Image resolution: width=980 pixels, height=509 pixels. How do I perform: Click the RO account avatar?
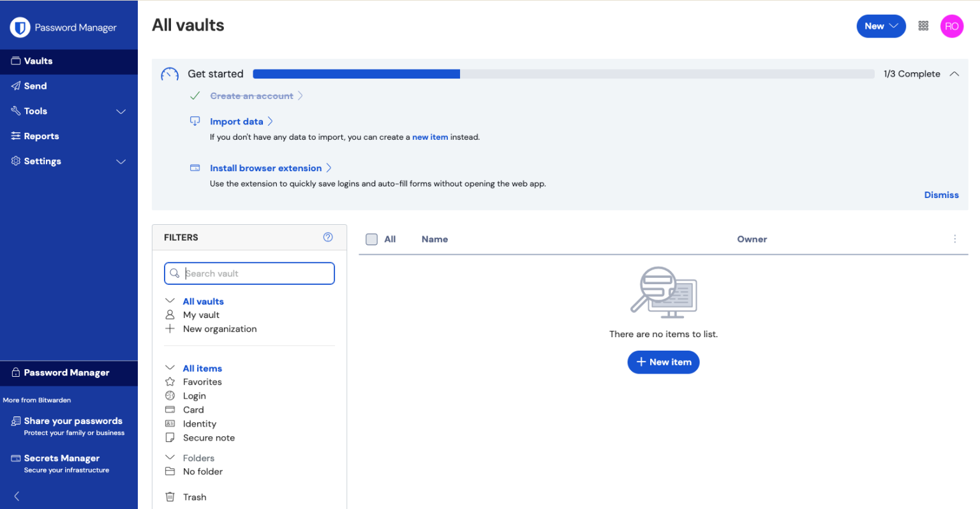coord(951,26)
